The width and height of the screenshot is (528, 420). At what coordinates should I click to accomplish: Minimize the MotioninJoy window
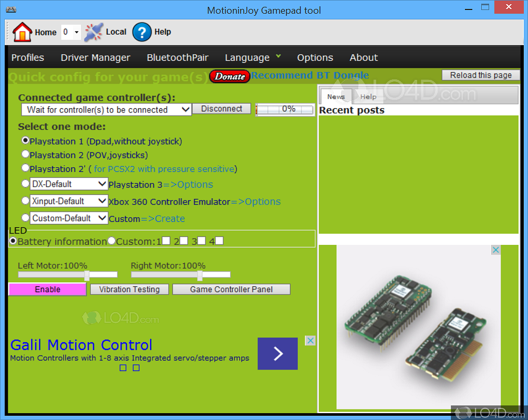pyautogui.click(x=469, y=9)
